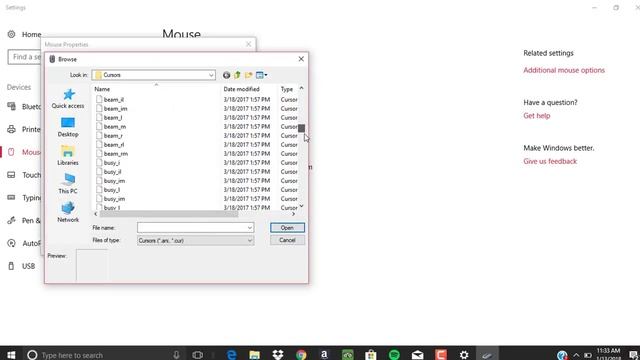Open Amazon app from taskbar
The image size is (640, 360).
[x=324, y=355]
